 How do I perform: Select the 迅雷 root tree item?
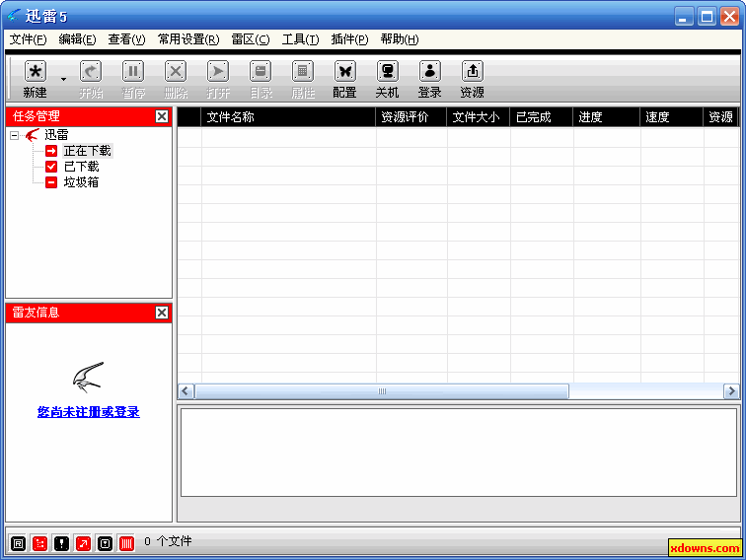[56, 135]
